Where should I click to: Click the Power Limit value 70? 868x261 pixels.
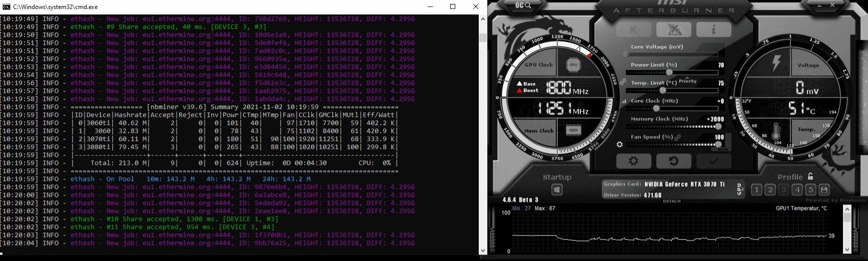(x=721, y=65)
